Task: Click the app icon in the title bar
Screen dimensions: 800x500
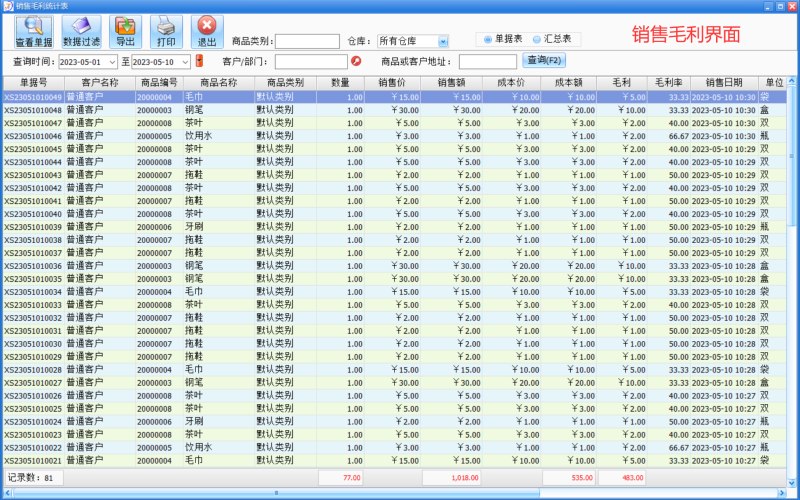Action: [x=8, y=6]
